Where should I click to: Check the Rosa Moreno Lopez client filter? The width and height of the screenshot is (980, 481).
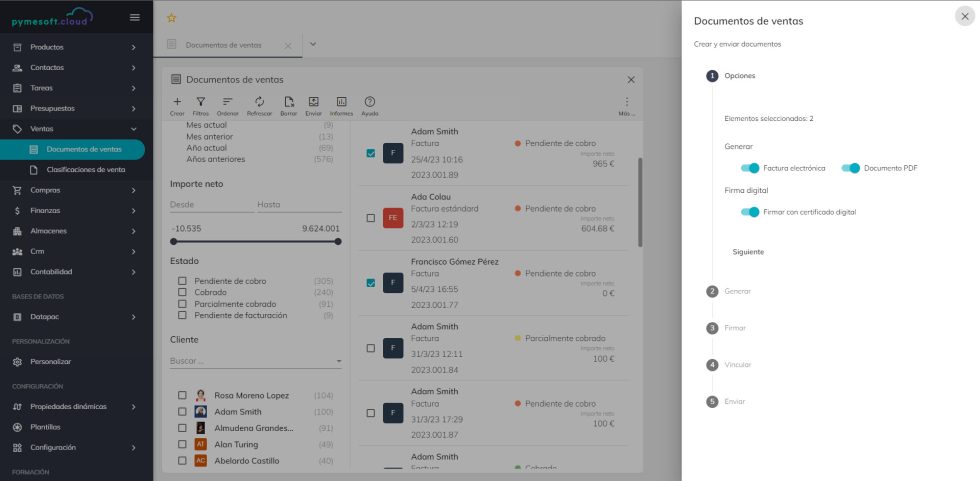coord(182,395)
